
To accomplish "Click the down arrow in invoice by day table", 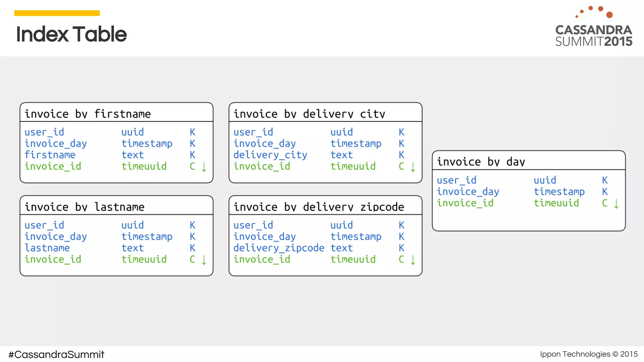I will point(616,204).
